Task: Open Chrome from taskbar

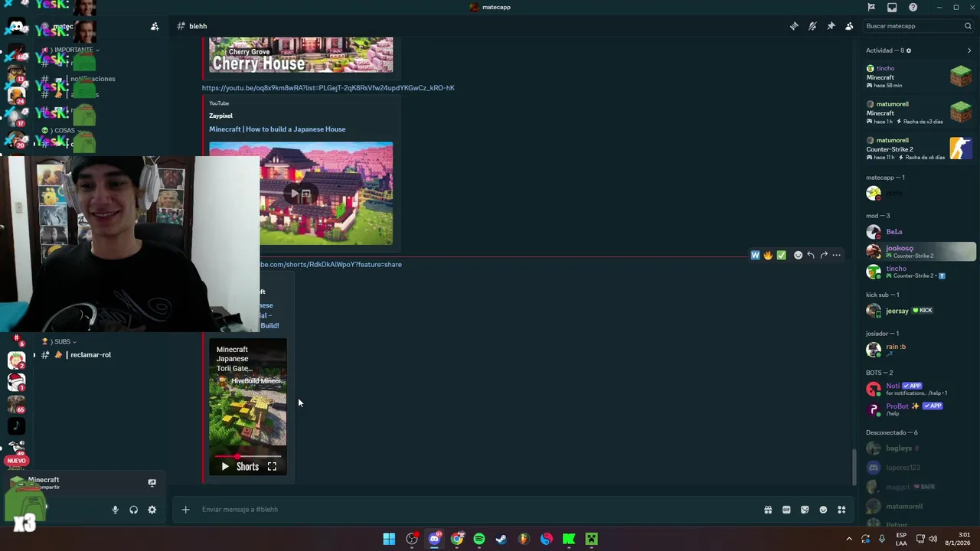Action: coord(457,539)
